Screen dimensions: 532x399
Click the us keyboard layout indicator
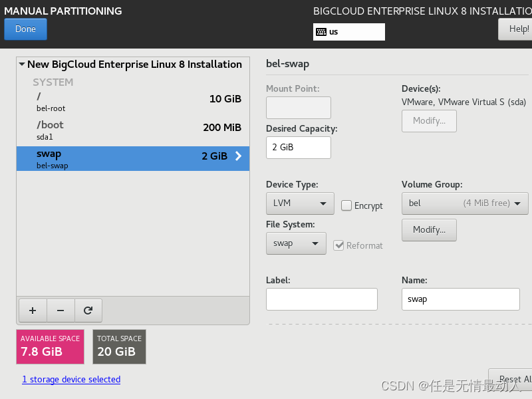[349, 32]
